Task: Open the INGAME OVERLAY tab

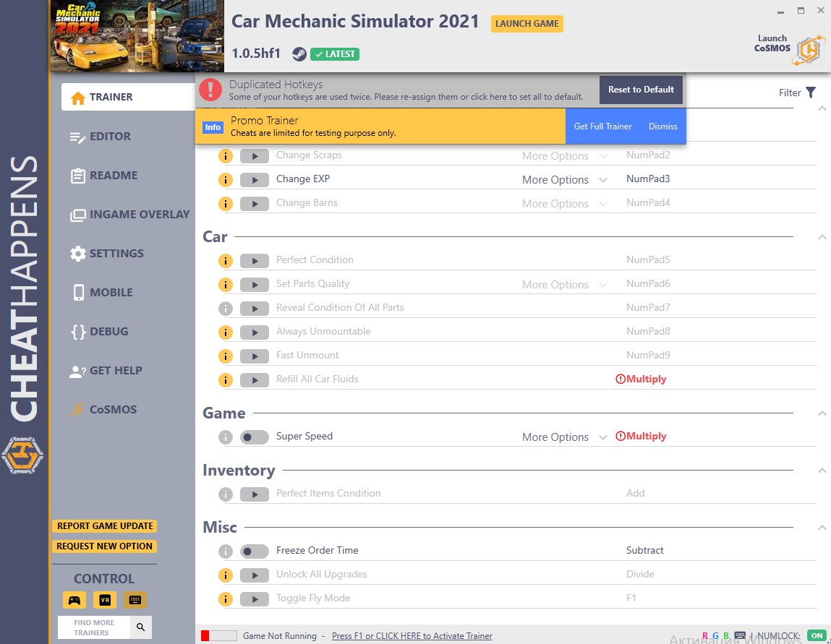Action: (130, 215)
